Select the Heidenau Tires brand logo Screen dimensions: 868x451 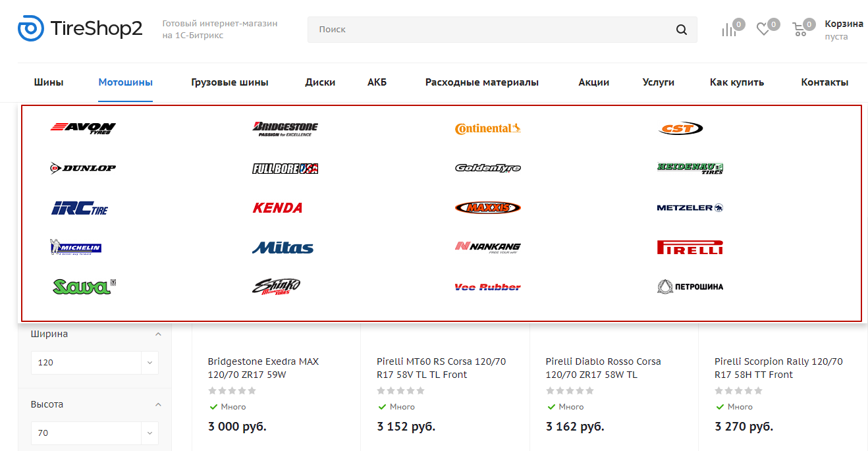tap(690, 168)
